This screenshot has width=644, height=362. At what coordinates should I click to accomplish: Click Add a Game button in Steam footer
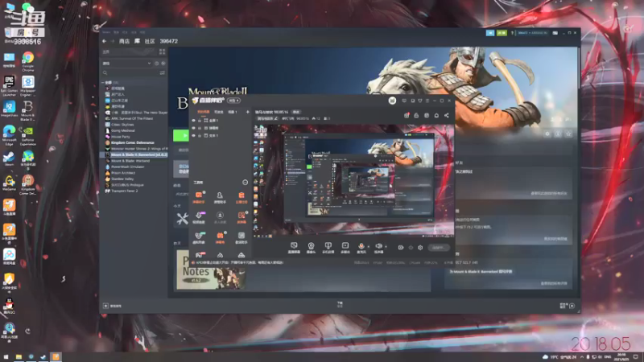point(112,306)
